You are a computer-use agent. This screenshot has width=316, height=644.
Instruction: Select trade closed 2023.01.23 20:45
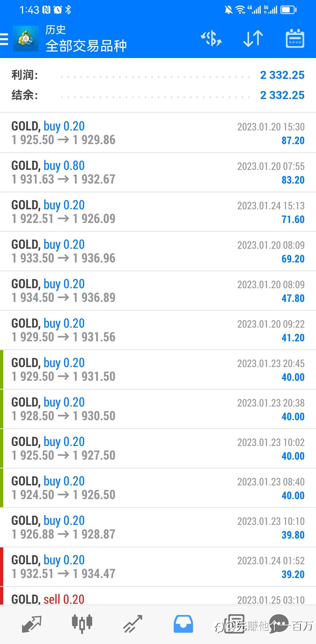click(158, 369)
